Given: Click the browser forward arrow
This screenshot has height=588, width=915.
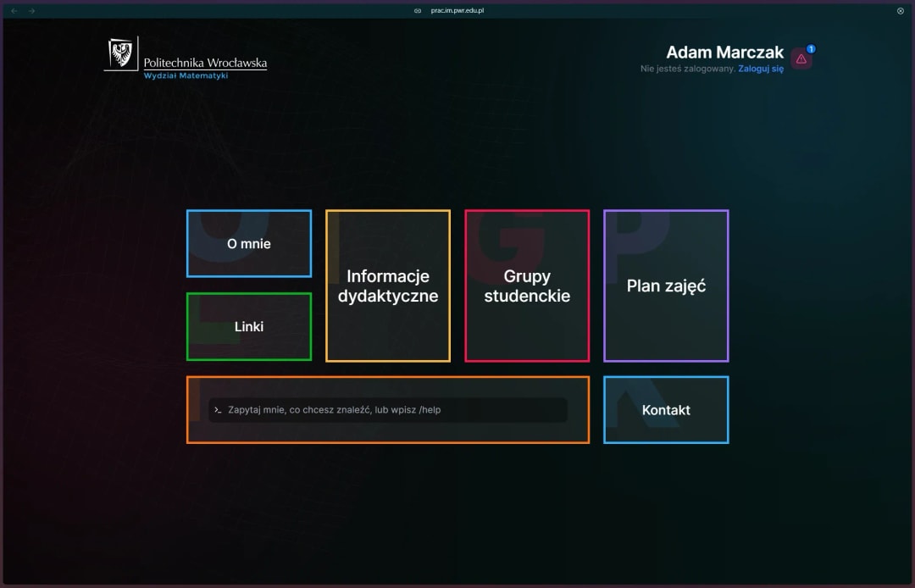Looking at the screenshot, I should [x=32, y=11].
